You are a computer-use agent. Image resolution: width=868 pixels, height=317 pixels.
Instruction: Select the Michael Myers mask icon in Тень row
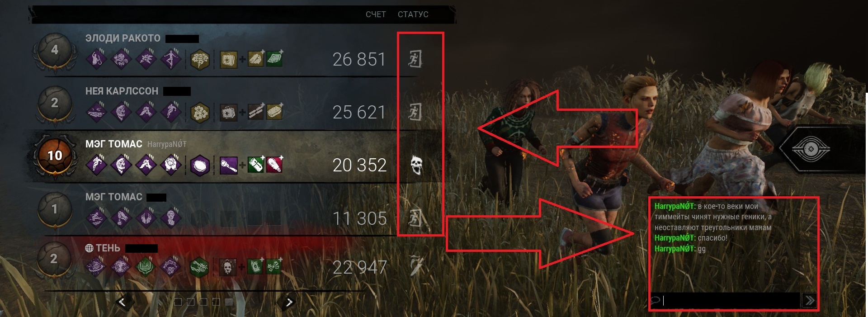227,267
